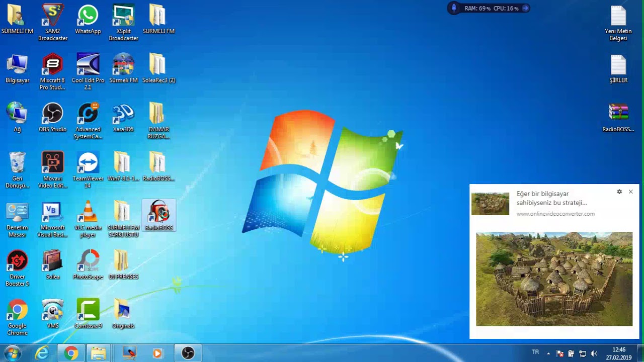The width and height of the screenshot is (644, 362).
Task: Open Denetim Masası control panel icon
Action: pos(17,219)
